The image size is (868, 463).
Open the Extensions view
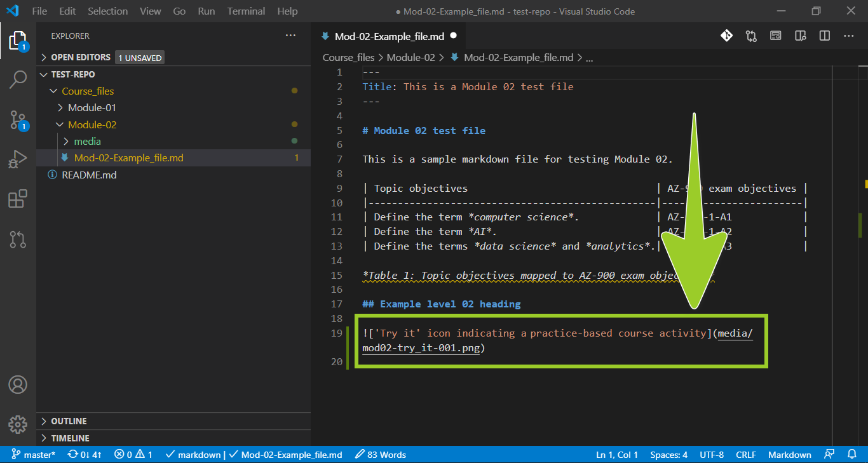[x=18, y=199]
